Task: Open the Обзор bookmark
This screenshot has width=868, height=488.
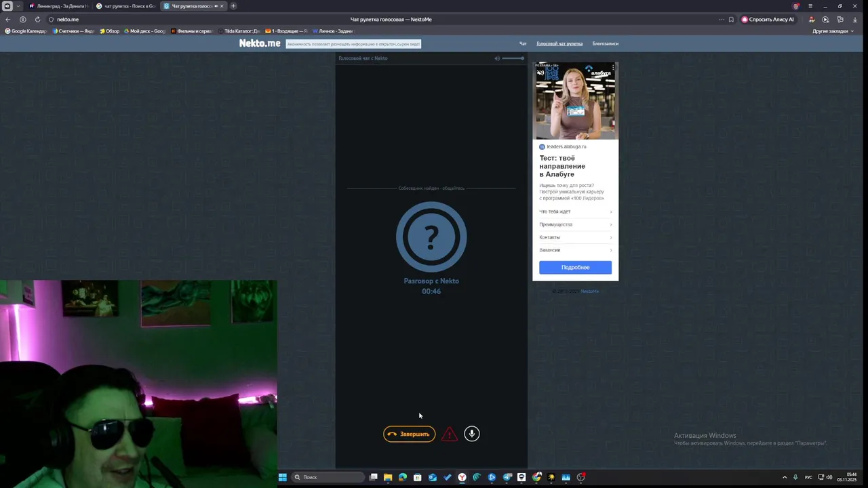Action: pos(110,31)
